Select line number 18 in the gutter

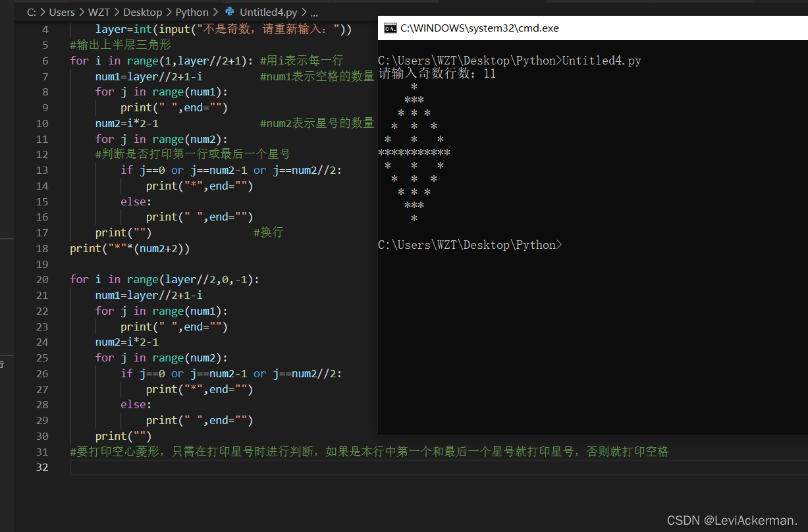pyautogui.click(x=42, y=248)
